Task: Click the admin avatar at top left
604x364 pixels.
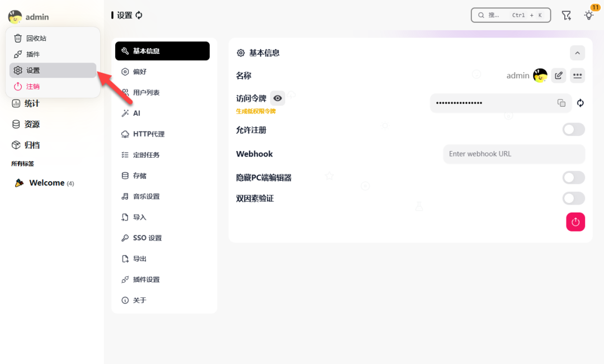Action: coord(15,17)
